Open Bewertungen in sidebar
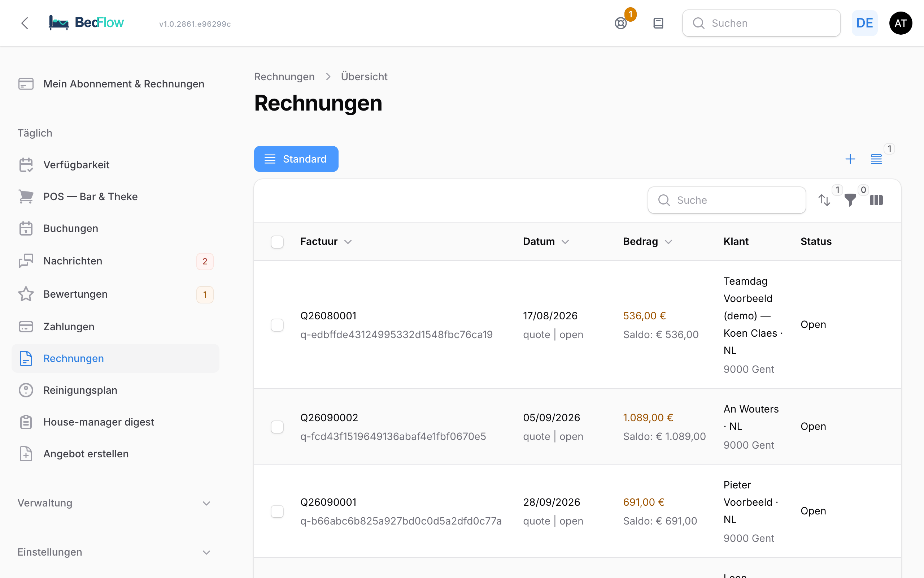924x578 pixels. point(115,294)
